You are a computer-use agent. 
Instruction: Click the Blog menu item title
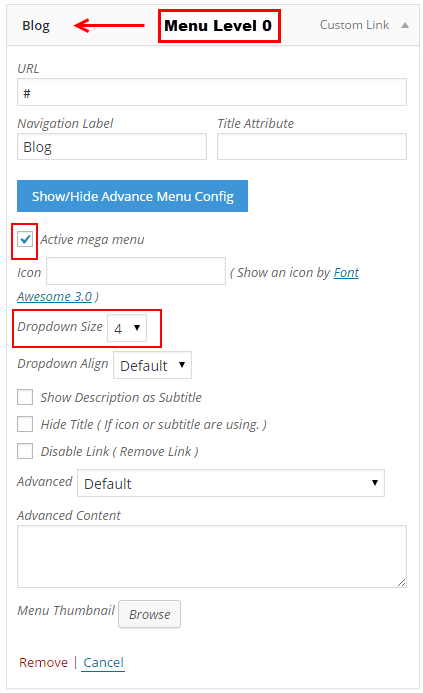36,26
